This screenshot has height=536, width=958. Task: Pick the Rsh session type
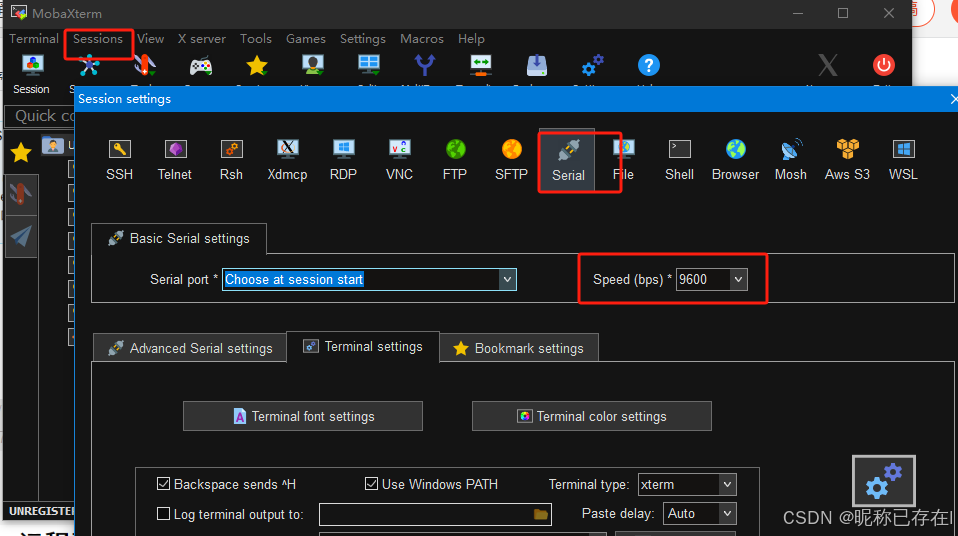click(x=231, y=160)
